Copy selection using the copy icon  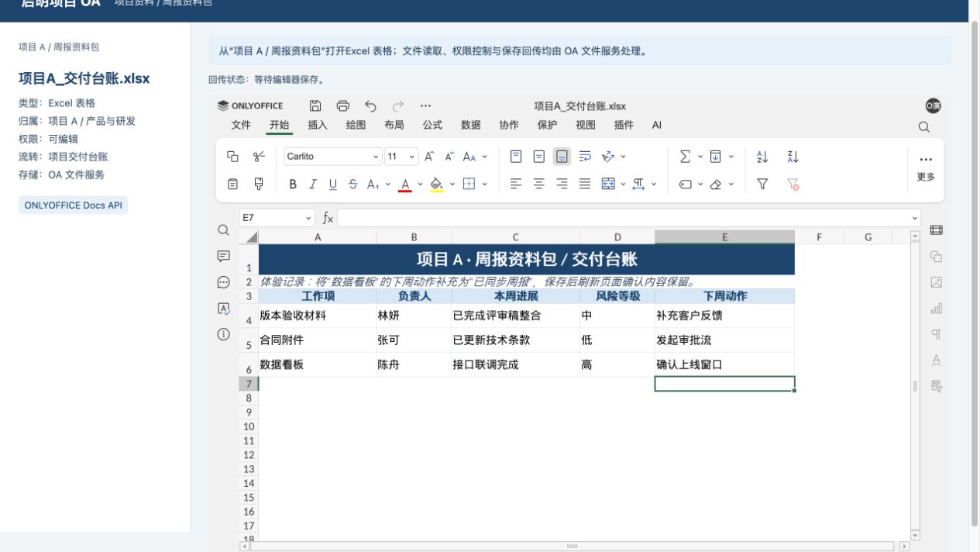232,157
